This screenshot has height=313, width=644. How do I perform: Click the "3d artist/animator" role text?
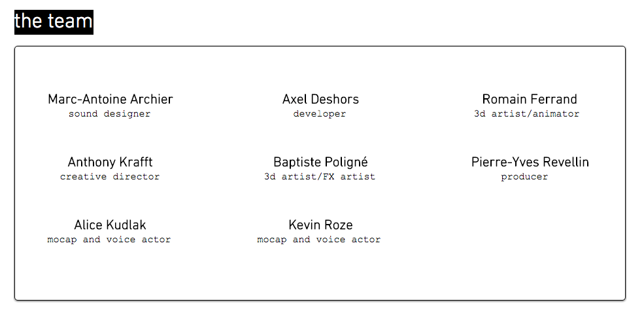click(526, 114)
